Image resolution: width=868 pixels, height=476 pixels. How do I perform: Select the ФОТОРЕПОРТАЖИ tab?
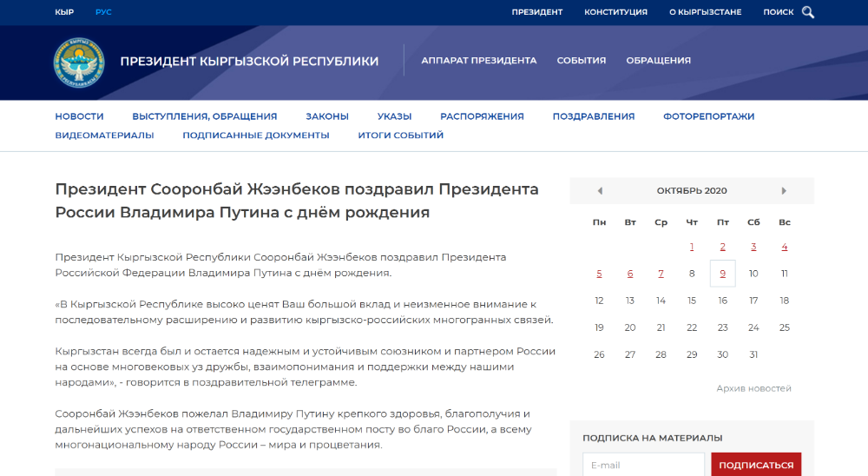(x=708, y=116)
